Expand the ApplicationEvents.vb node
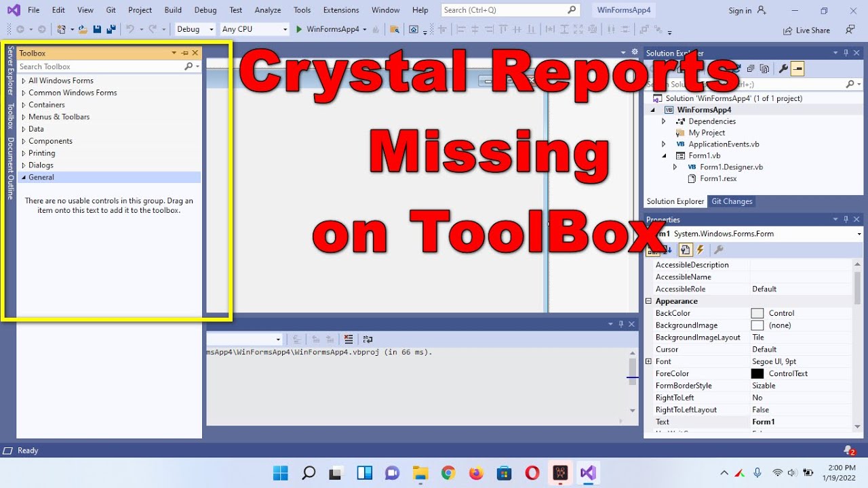Screen dimensions: 868x488 [x=664, y=144]
